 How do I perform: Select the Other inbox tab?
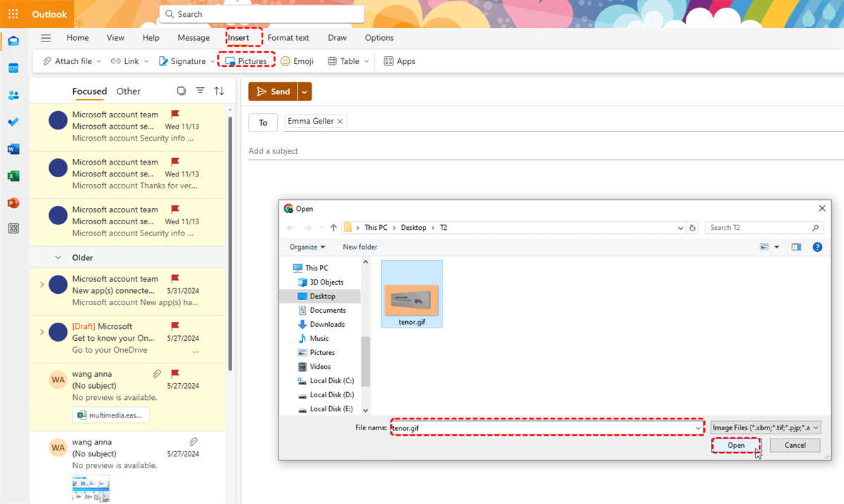coord(129,91)
